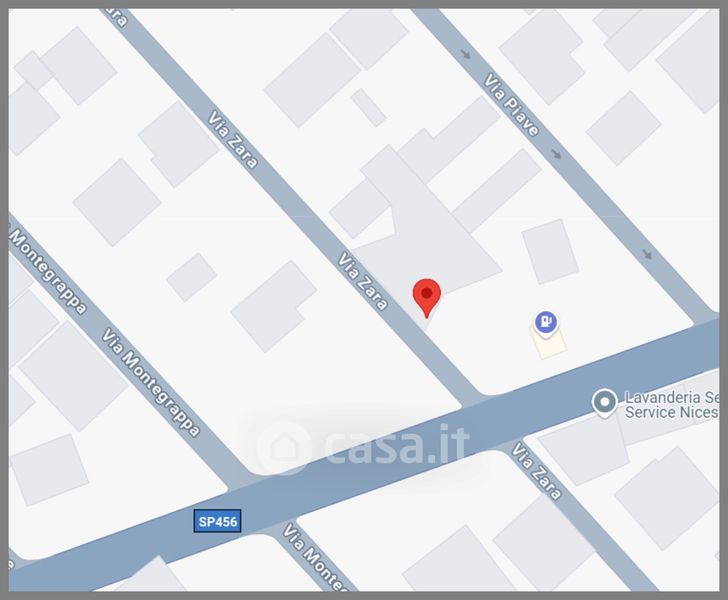Click the lowest one-way arrow on Via Piave
Screen dimensions: 728x600
[x=647, y=254]
